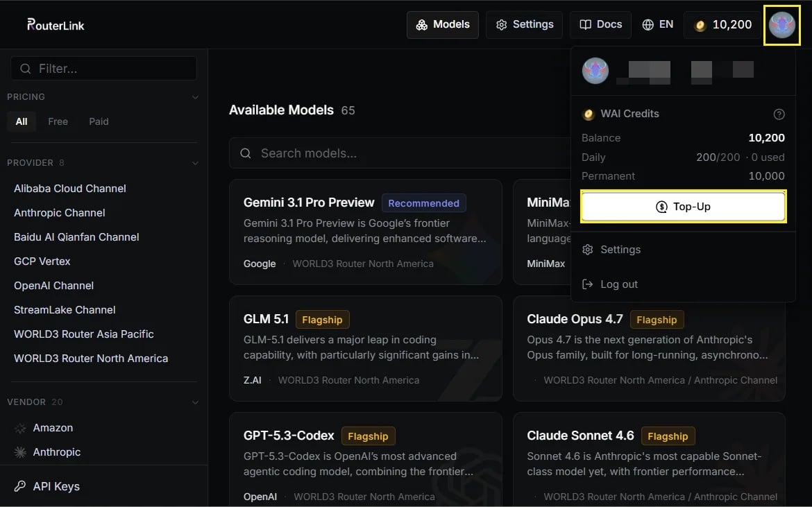
Task: Click the 10,200 credits balance button
Action: [723, 24]
